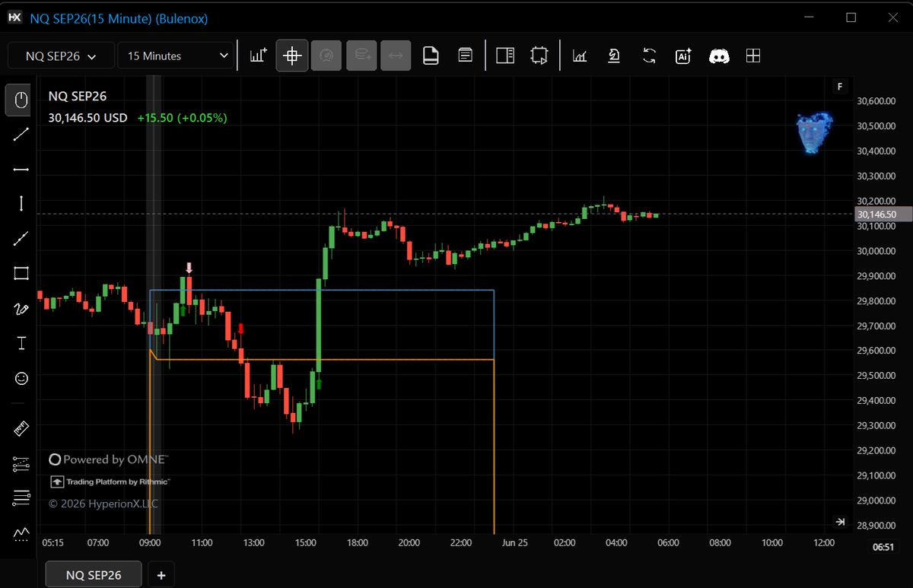Click the strategy replay document icon
Image resolution: width=913 pixels, height=588 pixels.
click(614, 56)
